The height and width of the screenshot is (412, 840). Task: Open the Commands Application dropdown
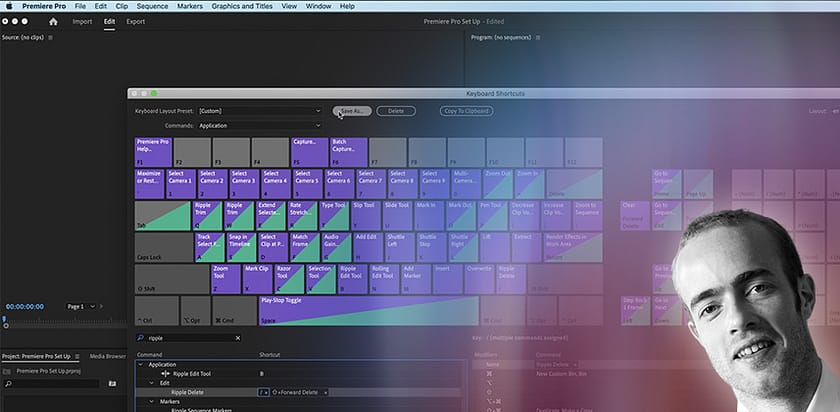[x=259, y=125]
